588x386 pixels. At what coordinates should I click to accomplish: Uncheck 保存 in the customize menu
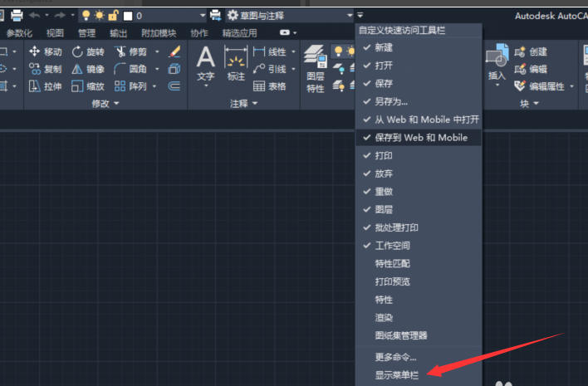point(418,84)
